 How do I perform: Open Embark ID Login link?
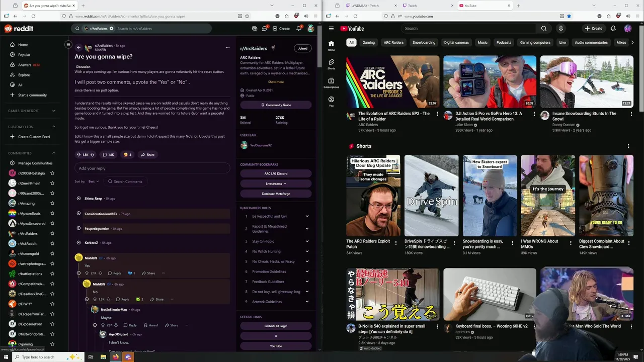276,326
